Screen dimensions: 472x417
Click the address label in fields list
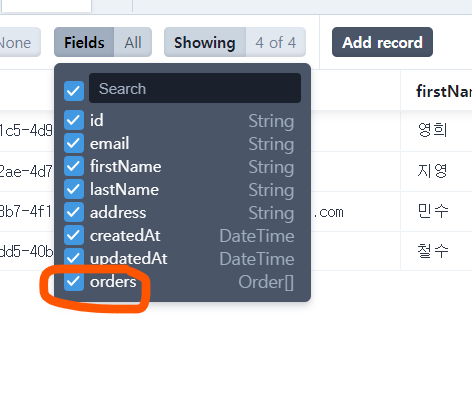(x=118, y=212)
